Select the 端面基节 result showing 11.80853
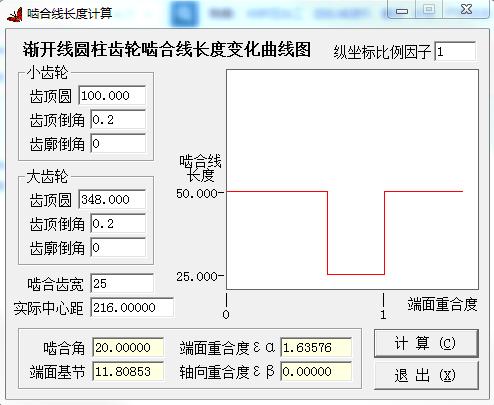This screenshot has width=494, height=405. point(128,371)
